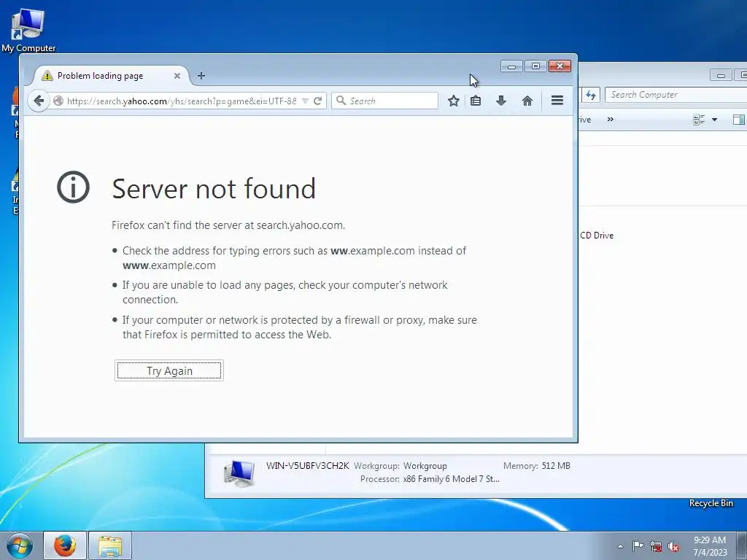This screenshot has width=747, height=560.
Task: Select the Problem loading page tab
Action: (x=111, y=76)
